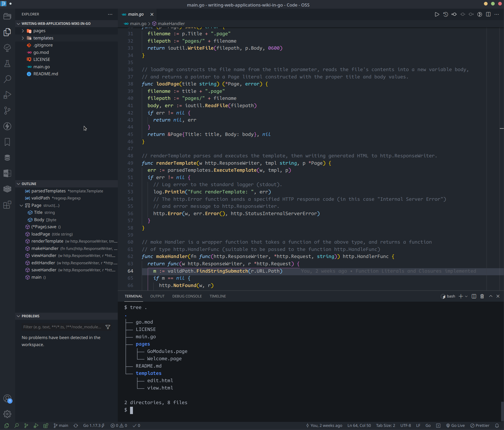Switch to the OUTPUT tab

[157, 296]
